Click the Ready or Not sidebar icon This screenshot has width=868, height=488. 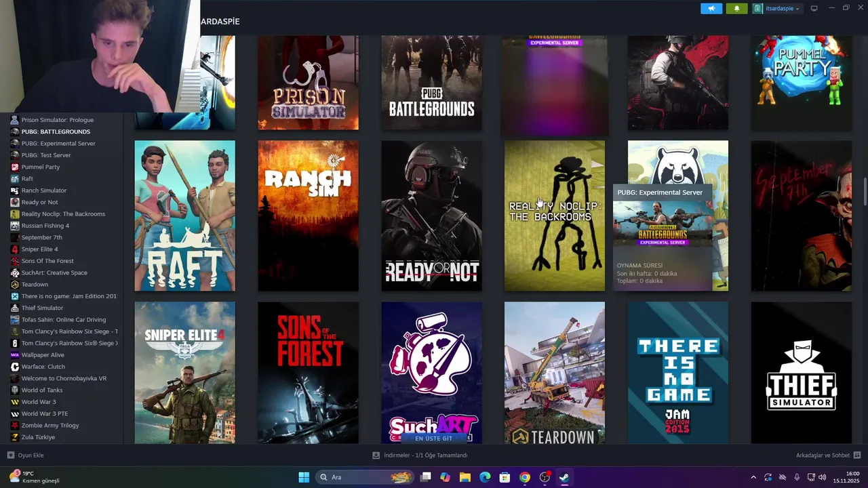[x=15, y=202]
